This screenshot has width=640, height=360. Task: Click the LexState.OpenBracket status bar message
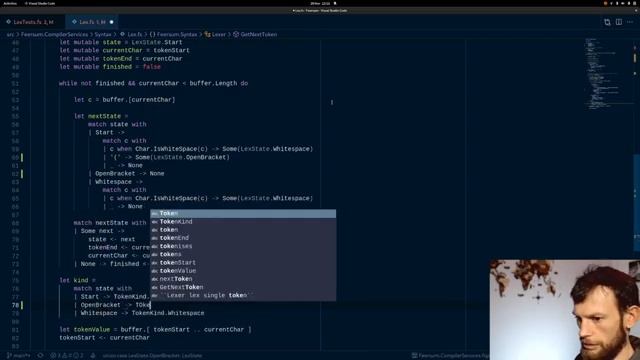(152, 356)
